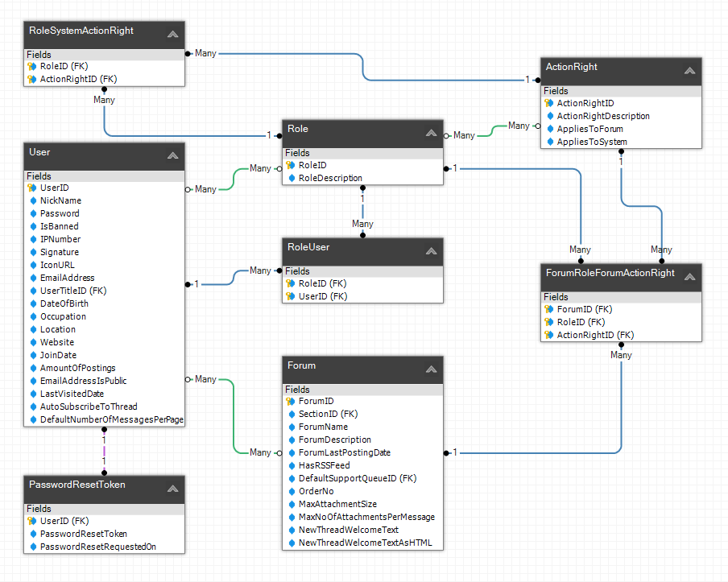This screenshot has width=728, height=582.
Task: Click field icon next to UserTitleID (FK)
Action: tap(33, 291)
